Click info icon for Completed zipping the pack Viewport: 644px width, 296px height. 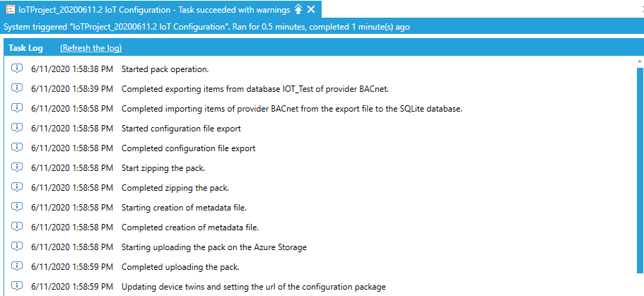click(17, 187)
